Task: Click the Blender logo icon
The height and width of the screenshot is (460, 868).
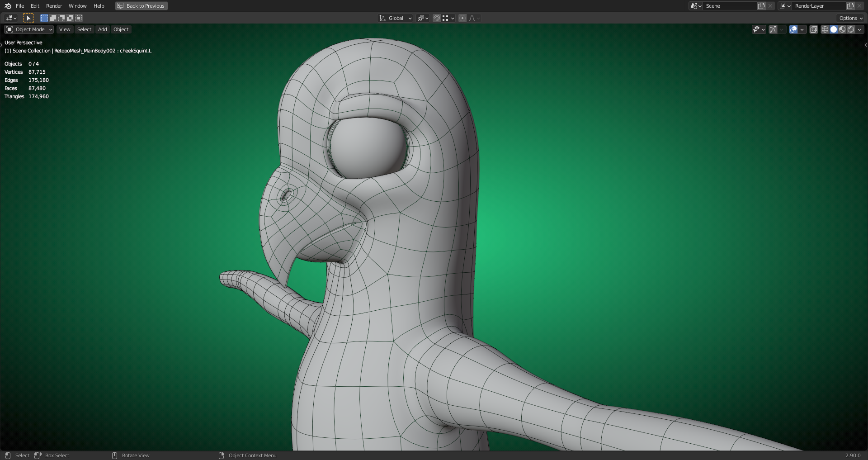Action: coord(8,6)
